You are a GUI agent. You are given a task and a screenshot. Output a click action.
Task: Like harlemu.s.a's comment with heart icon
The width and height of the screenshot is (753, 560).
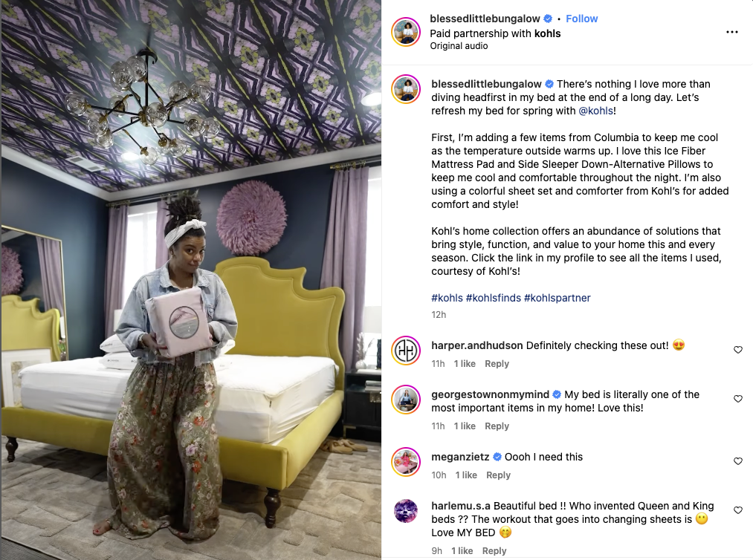[738, 510]
